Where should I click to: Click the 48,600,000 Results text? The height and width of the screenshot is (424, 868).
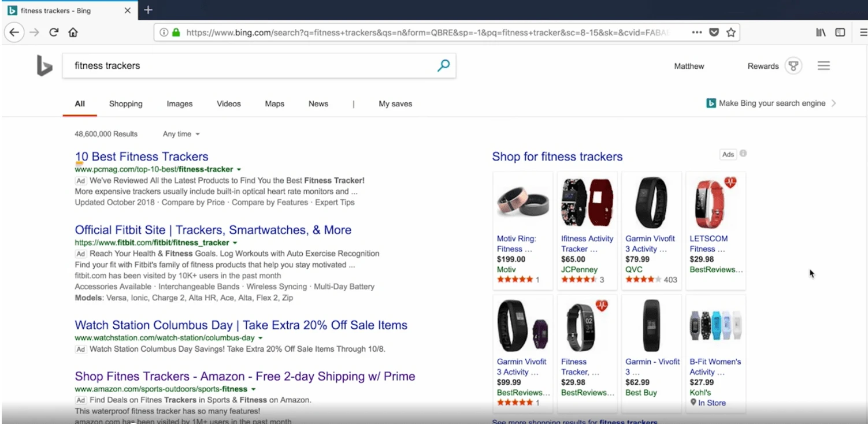106,134
